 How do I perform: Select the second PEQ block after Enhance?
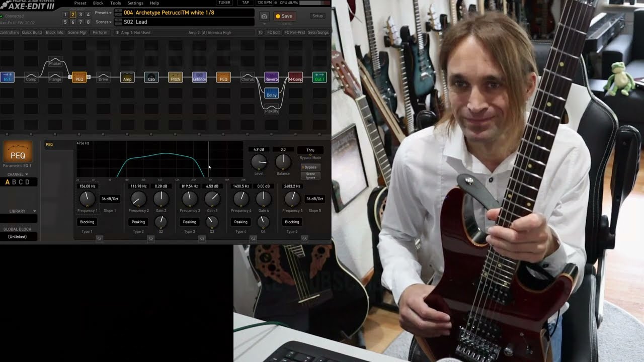[x=223, y=77]
